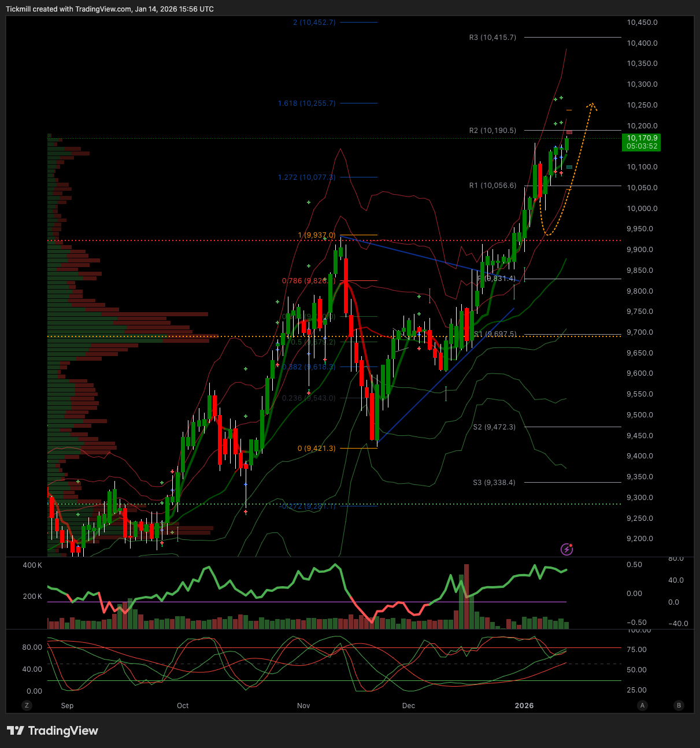The image size is (700, 748).
Task: Click the TradingView logo
Action: click(52, 731)
